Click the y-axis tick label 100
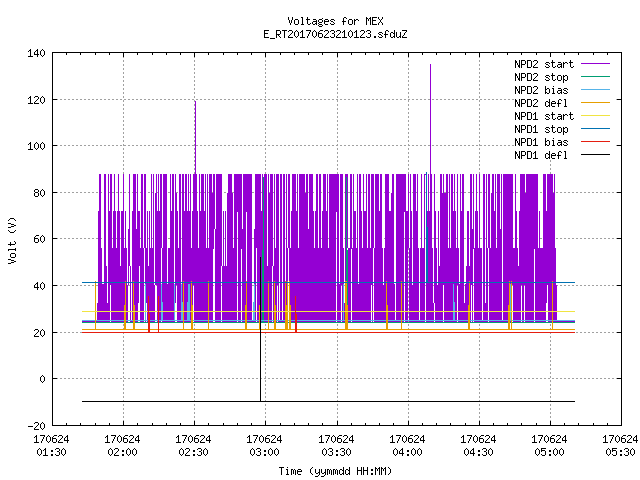 click(x=36, y=146)
